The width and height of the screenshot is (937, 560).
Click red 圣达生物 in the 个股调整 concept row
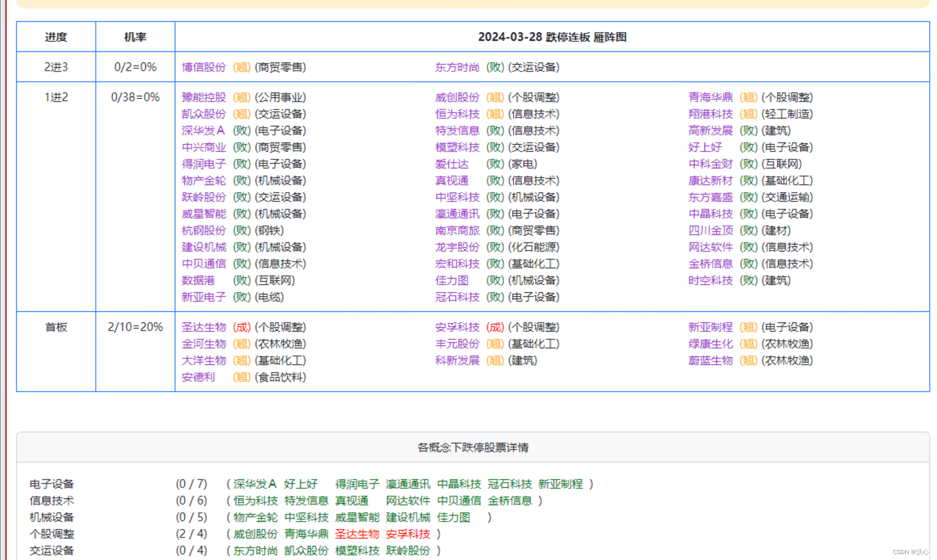tap(357, 534)
